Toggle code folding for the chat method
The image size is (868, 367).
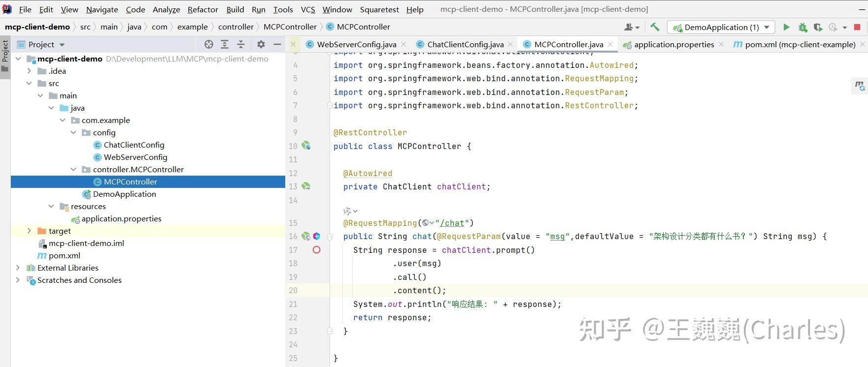330,237
